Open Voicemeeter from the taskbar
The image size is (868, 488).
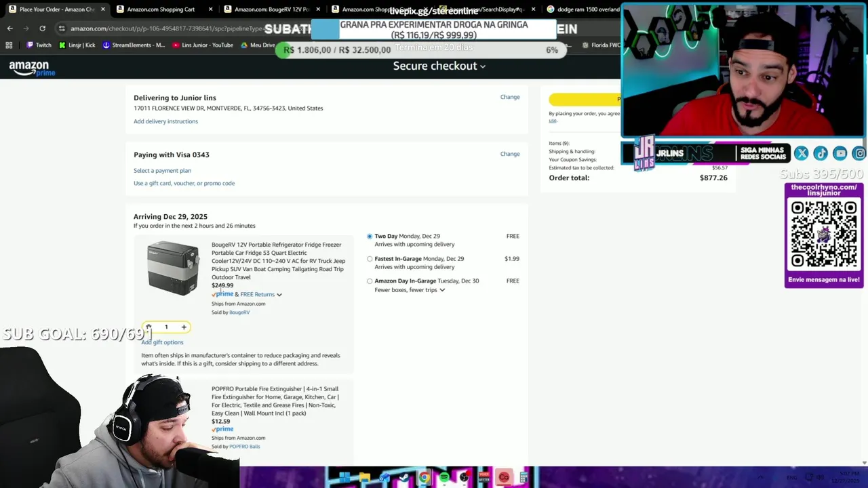click(484, 478)
